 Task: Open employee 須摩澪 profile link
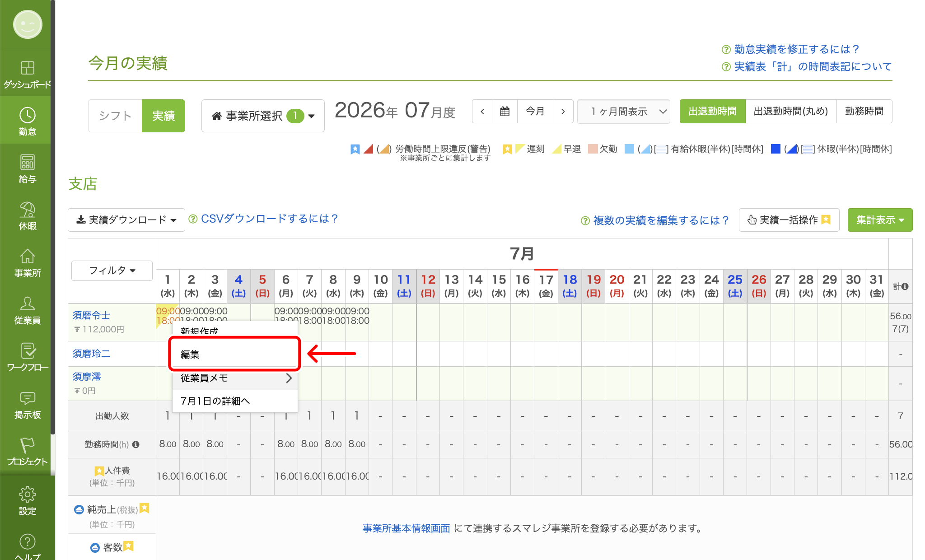[87, 377]
